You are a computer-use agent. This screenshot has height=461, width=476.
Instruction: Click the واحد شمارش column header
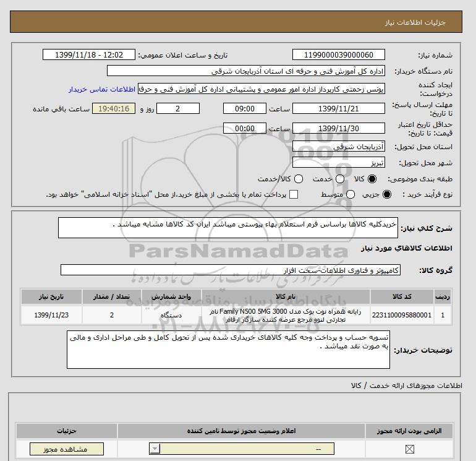(171, 296)
